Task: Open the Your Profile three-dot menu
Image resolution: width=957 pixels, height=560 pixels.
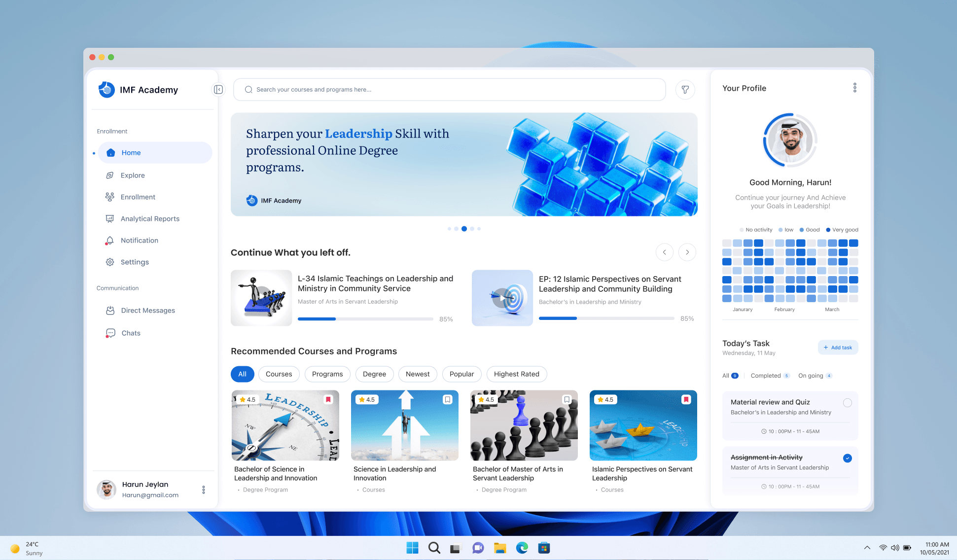Action: pyautogui.click(x=854, y=88)
